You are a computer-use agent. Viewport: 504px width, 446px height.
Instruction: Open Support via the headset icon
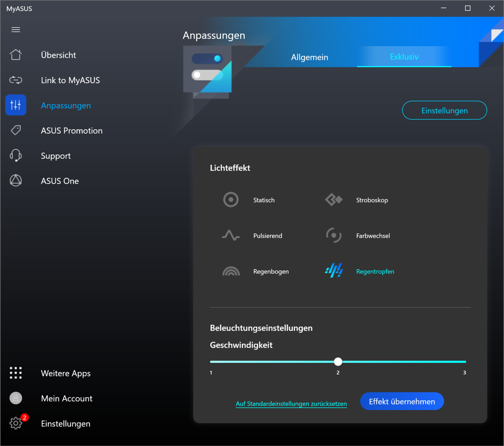16,155
